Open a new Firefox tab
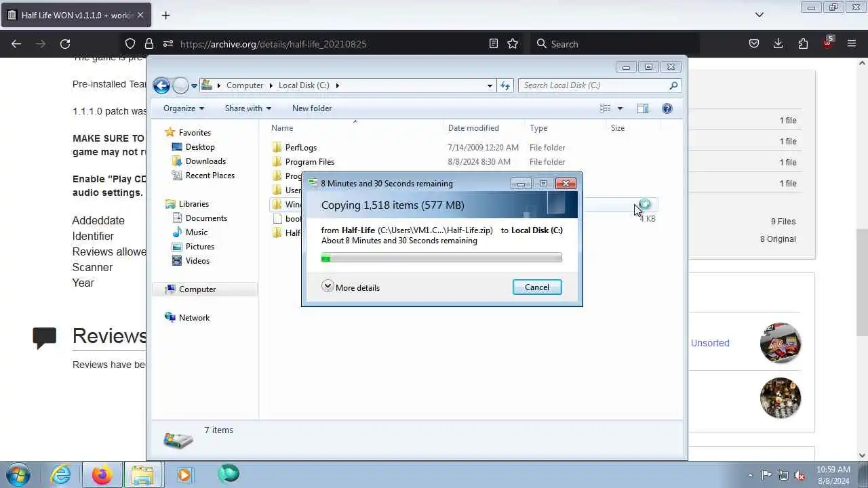 (x=165, y=15)
